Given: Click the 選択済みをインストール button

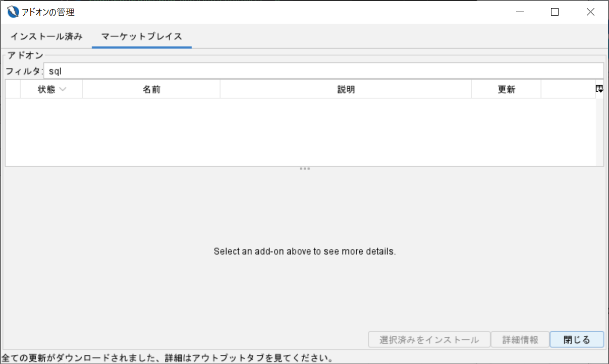Looking at the screenshot, I should click(429, 340).
